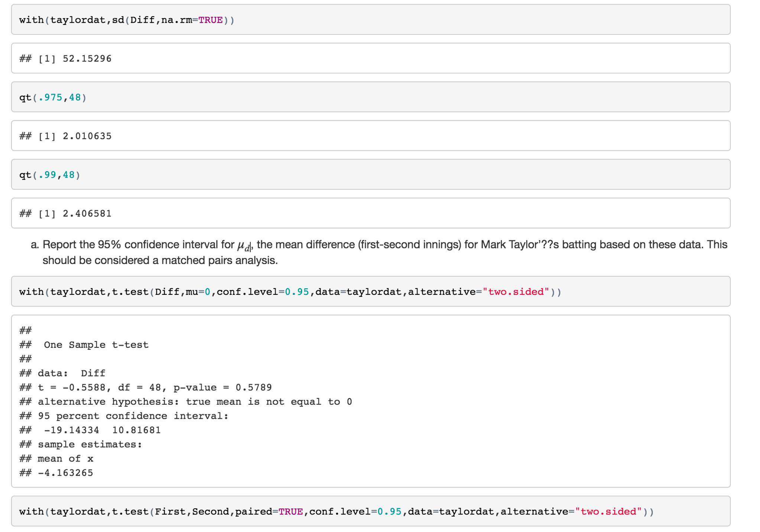Click 'sample estimates:' output line

click(90, 444)
